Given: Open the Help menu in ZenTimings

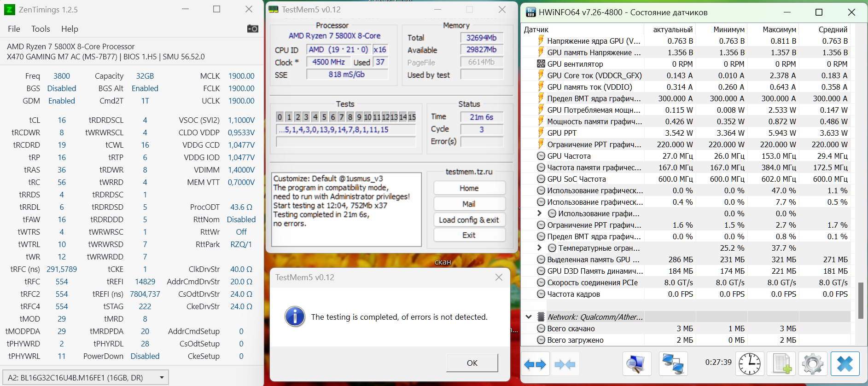Looking at the screenshot, I should pyautogui.click(x=70, y=29).
